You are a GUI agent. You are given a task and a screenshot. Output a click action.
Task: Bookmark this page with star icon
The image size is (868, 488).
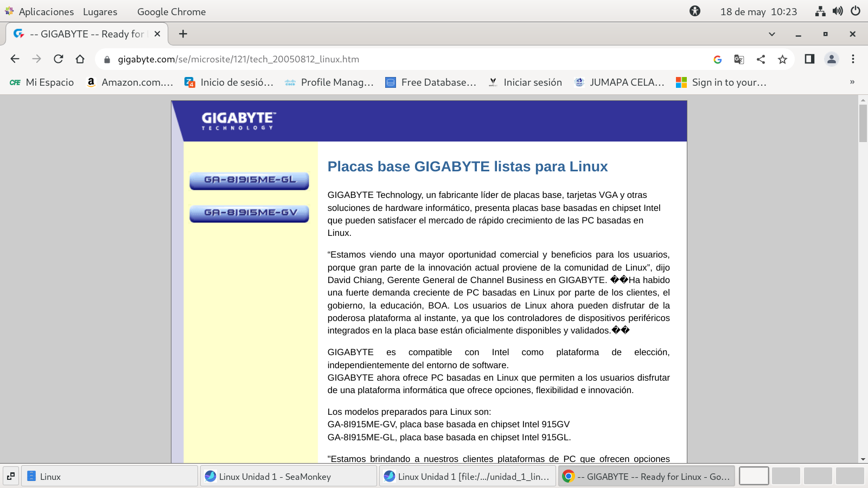(x=782, y=59)
